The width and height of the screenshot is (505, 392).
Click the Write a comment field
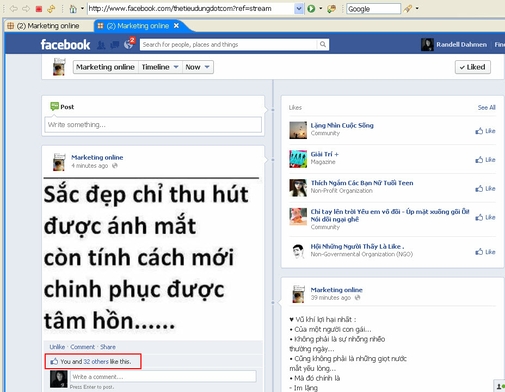point(163,377)
